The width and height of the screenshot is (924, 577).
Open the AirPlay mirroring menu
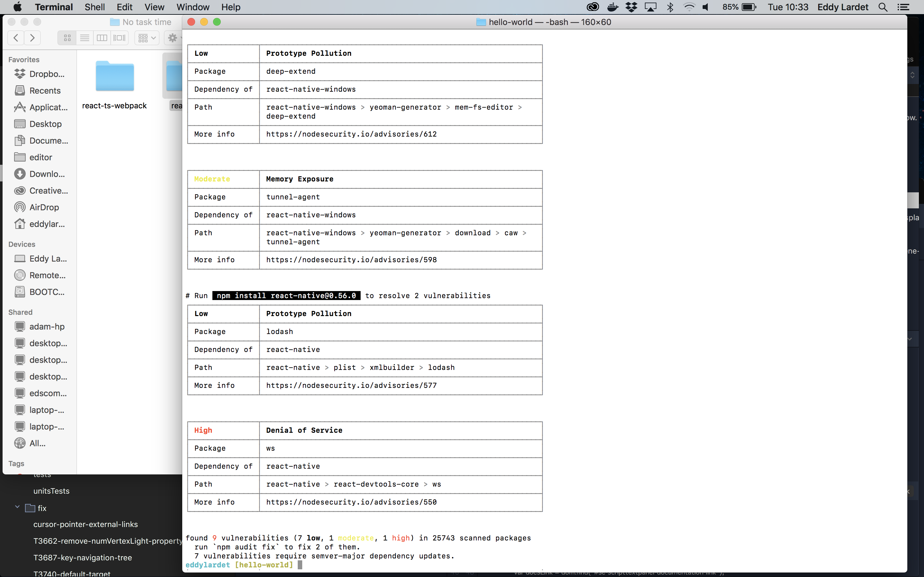[x=651, y=7]
